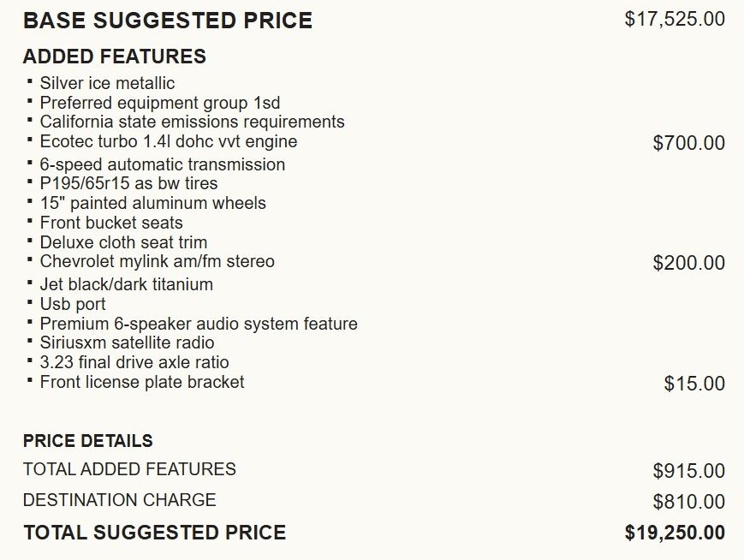This screenshot has height=560, width=744.
Task: Select the P195/65r15 tires entry
Action: 128,183
